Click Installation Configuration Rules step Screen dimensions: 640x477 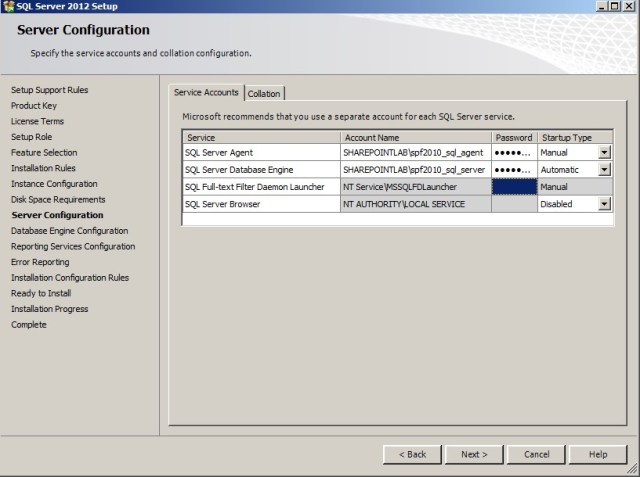pyautogui.click(x=70, y=277)
